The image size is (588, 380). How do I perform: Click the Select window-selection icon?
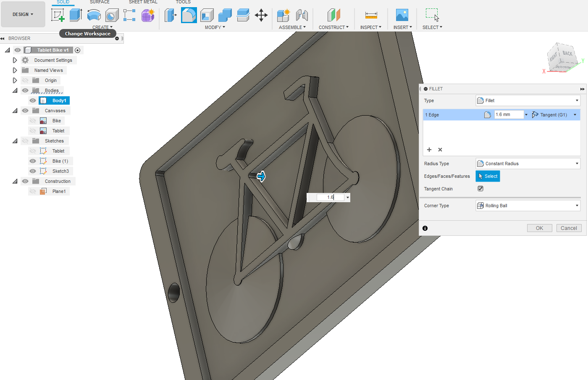(432, 15)
